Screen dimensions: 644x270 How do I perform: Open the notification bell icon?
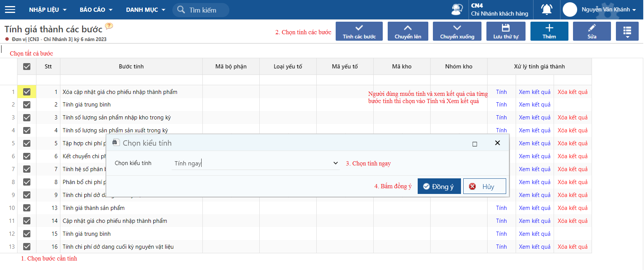(547, 10)
